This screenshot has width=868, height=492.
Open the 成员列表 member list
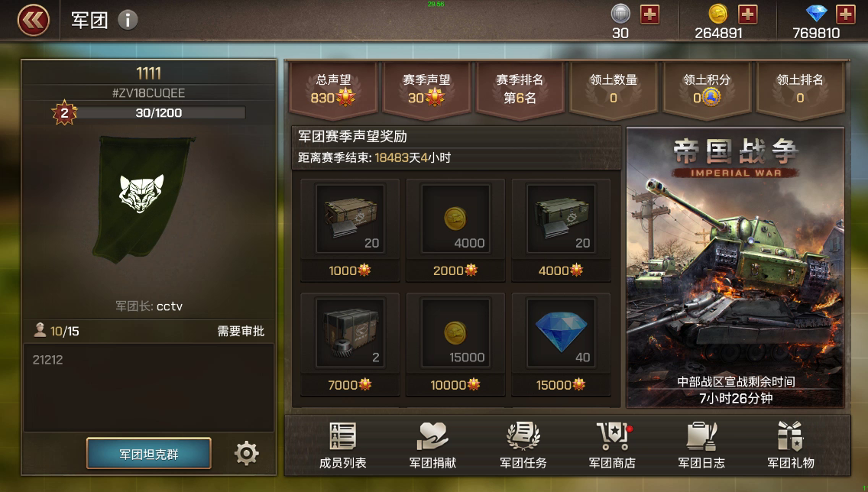342,446
